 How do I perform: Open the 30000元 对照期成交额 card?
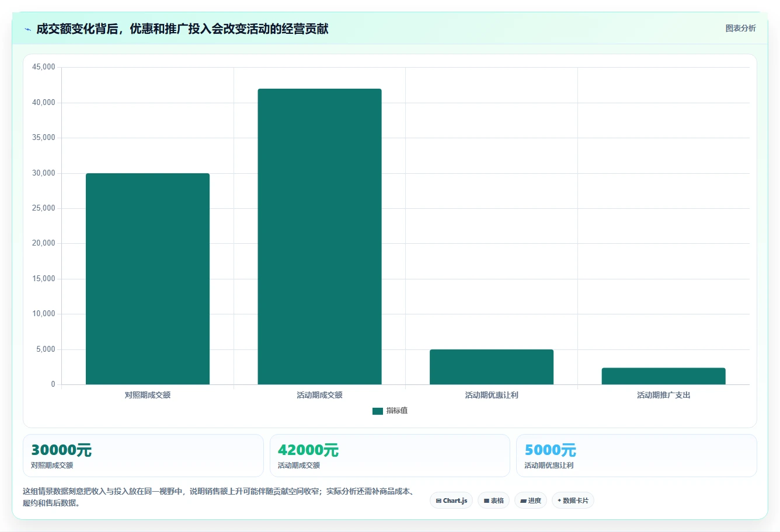(x=143, y=456)
